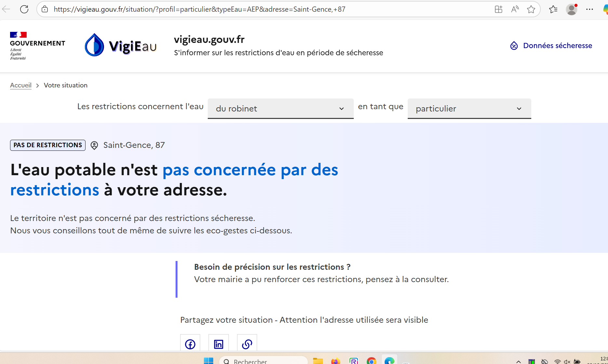This screenshot has height=364, width=608.
Task: Click the URL address bar
Action: tap(260, 9)
